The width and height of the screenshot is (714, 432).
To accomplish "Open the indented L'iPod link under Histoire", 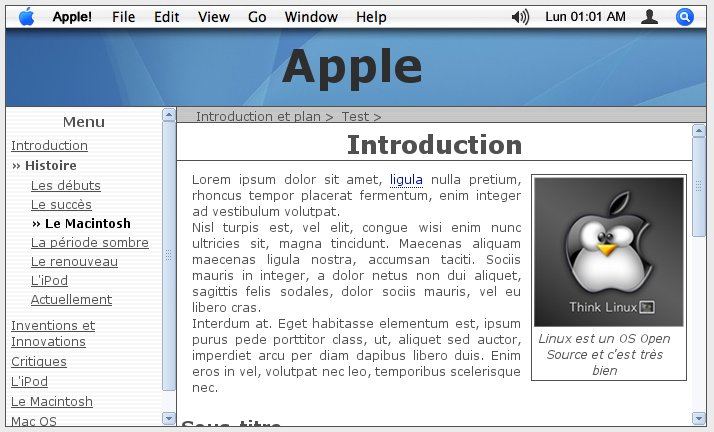I will [x=49, y=281].
